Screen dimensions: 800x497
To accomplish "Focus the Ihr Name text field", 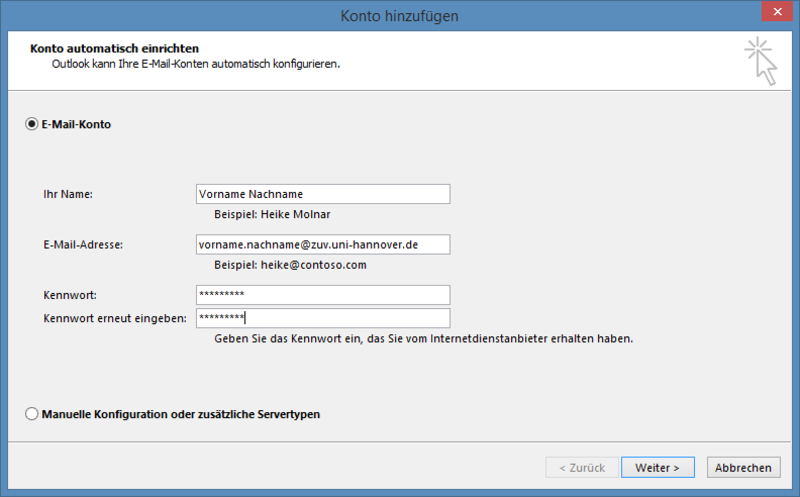I will tap(323, 194).
